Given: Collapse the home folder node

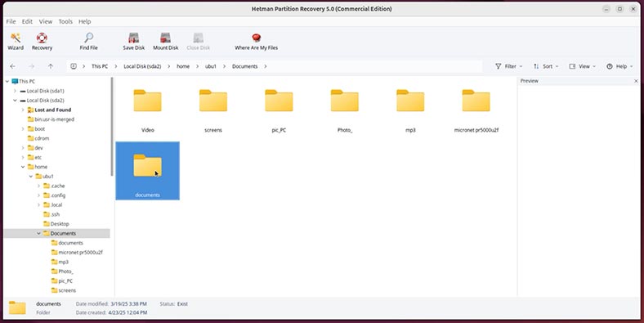Looking at the screenshot, I should [23, 167].
